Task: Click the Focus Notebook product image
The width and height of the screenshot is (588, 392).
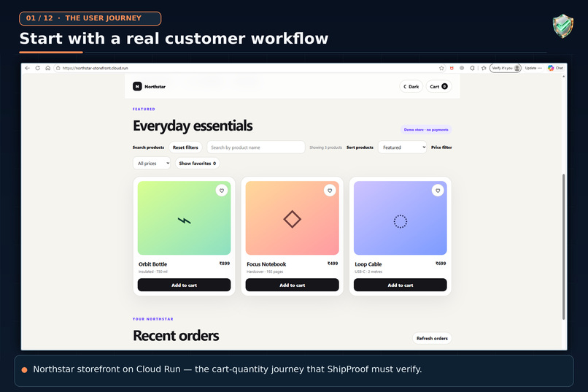Action: click(x=292, y=218)
